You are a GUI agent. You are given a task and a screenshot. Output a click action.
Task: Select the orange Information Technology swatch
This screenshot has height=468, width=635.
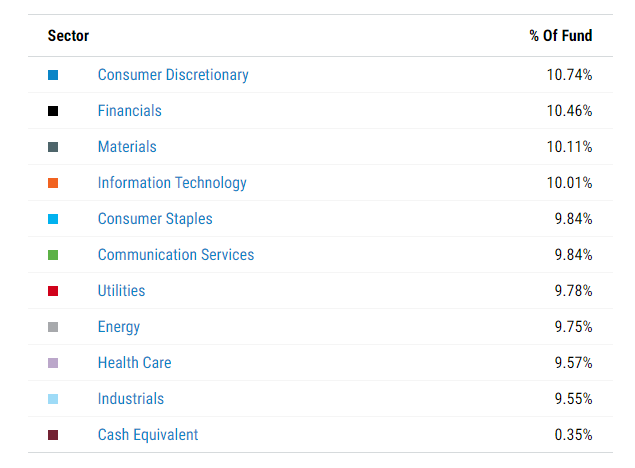click(53, 183)
